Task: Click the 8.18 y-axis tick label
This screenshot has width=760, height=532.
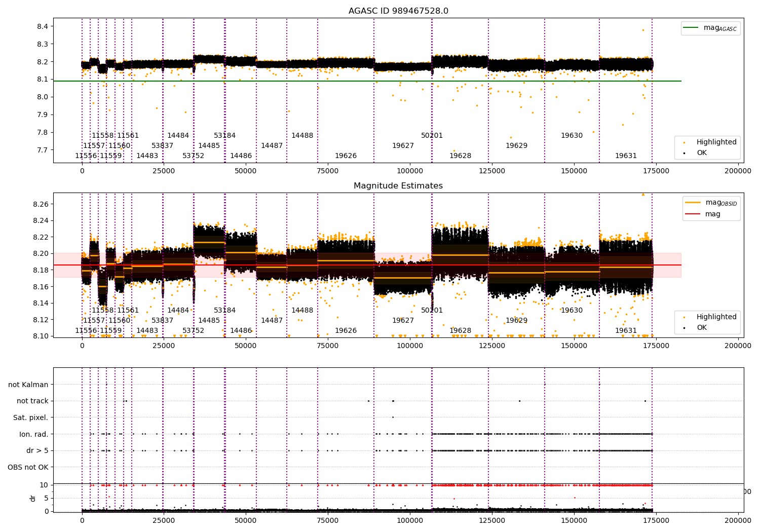Action: pos(41,270)
